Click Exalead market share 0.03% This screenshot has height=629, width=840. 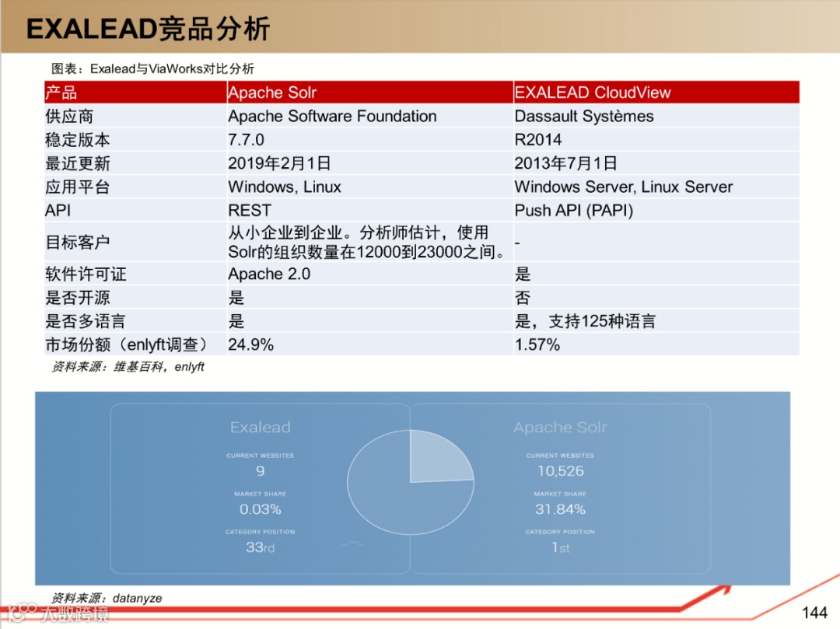click(x=261, y=509)
